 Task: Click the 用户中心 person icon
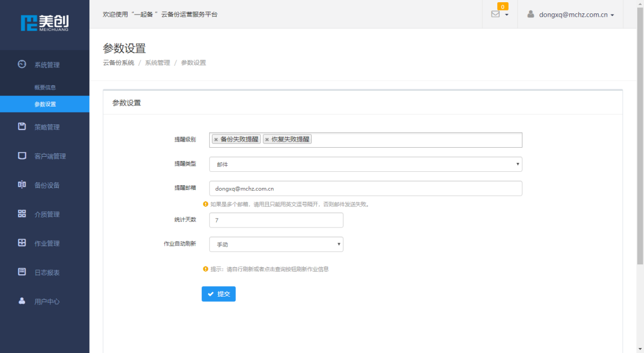coord(22,301)
